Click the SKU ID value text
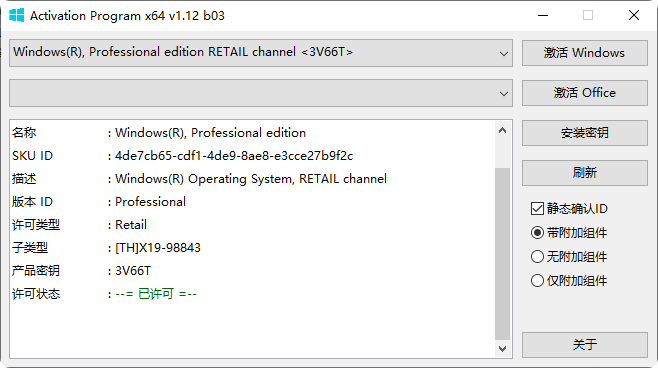 [234, 156]
